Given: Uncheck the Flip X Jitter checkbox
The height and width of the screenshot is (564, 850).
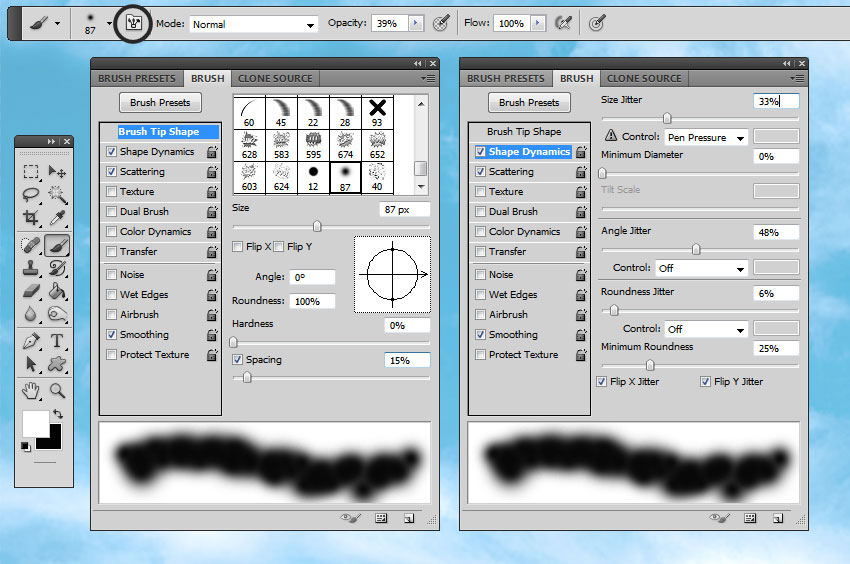Looking at the screenshot, I should click(601, 382).
